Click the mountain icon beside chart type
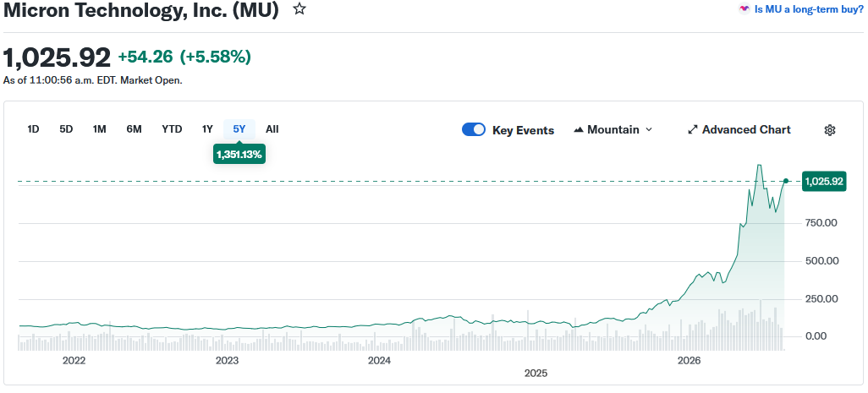 tap(579, 130)
